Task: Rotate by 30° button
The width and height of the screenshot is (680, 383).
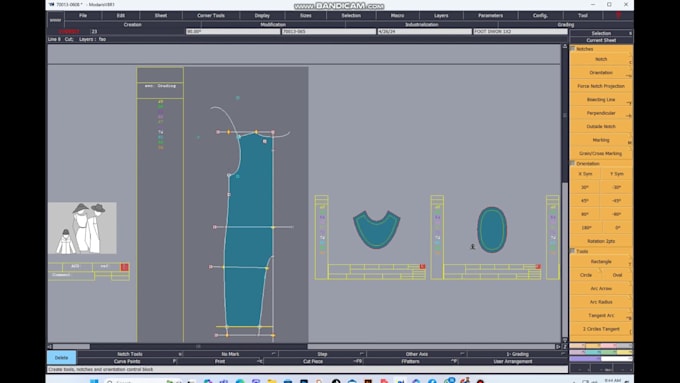Action: (x=585, y=187)
